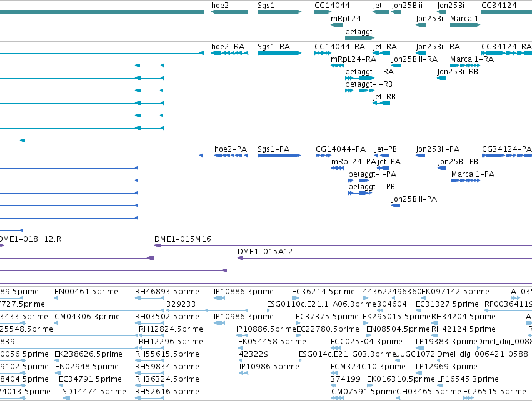
Task: Select the jet-RA transcript
Action: tap(381, 53)
